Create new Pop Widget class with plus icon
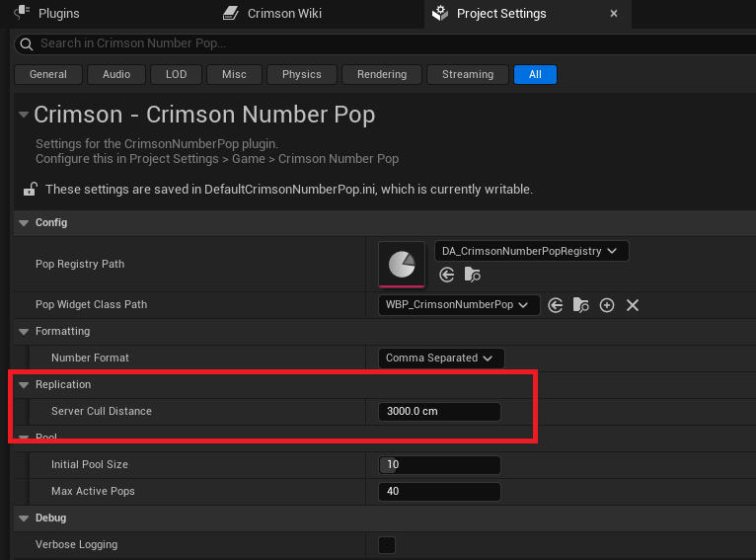Viewport: 756px width, 560px height. [x=607, y=305]
